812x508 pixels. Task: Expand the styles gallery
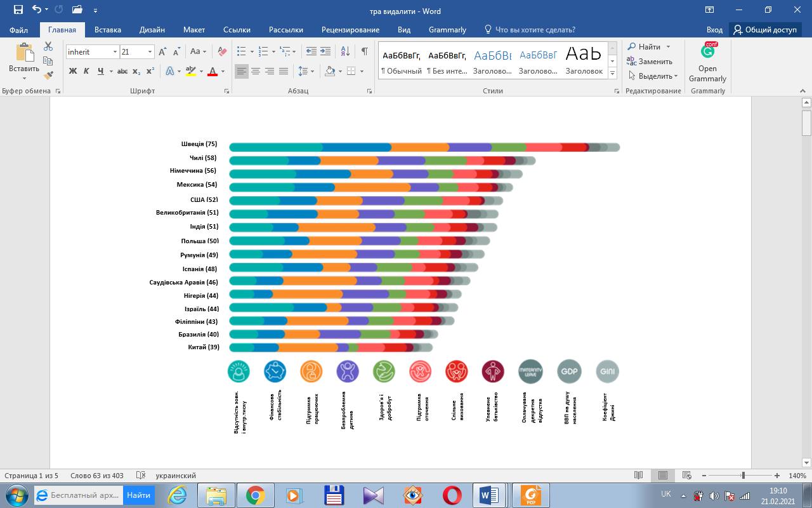[x=612, y=74]
